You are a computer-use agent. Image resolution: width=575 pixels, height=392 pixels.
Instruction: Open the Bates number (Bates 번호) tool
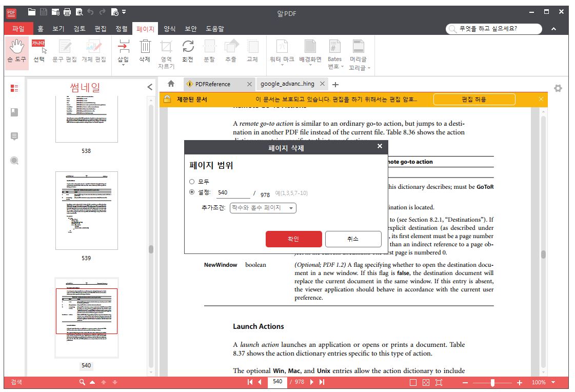[x=335, y=54]
